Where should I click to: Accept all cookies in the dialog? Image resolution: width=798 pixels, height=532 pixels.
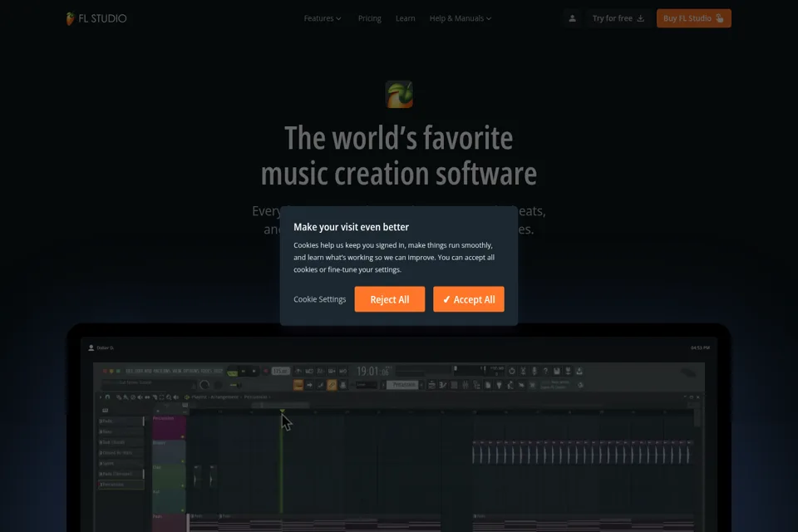click(x=469, y=299)
